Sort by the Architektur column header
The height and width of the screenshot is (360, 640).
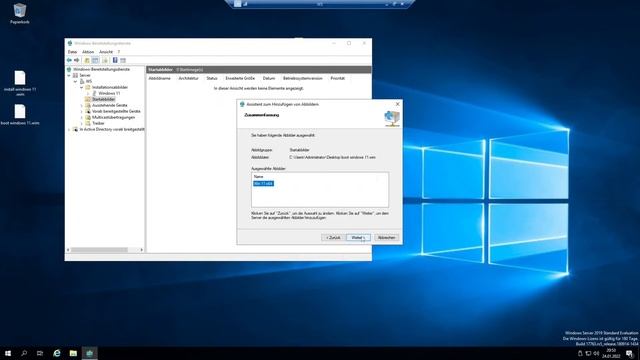click(x=189, y=78)
